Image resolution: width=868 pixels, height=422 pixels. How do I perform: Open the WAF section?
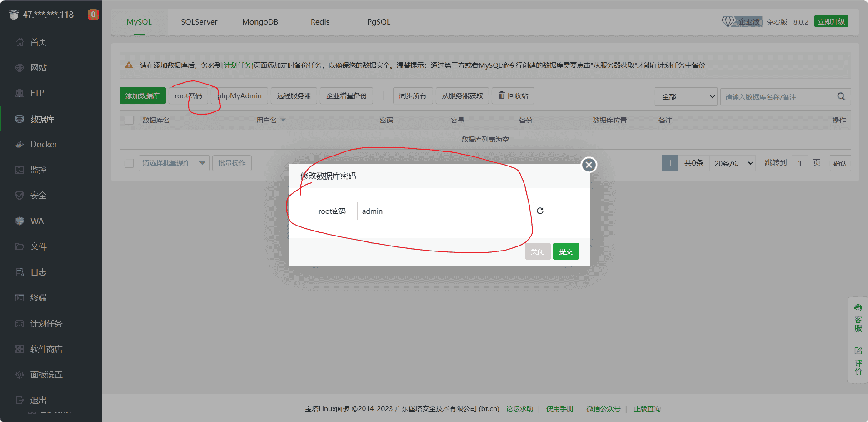tap(39, 221)
